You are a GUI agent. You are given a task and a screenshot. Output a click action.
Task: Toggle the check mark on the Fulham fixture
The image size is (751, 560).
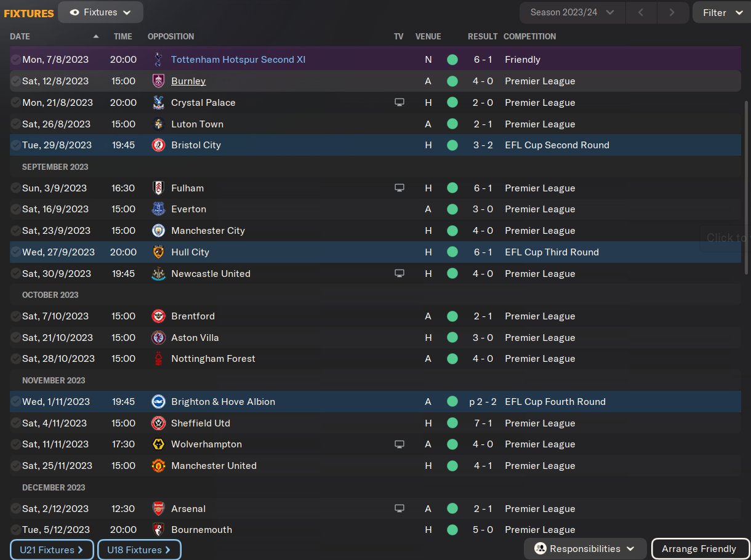coord(16,188)
